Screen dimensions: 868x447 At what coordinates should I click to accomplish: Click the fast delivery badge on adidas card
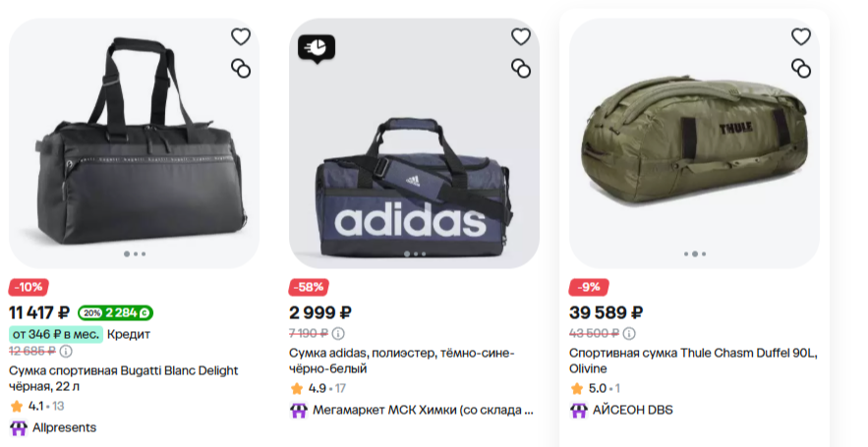pos(318,46)
